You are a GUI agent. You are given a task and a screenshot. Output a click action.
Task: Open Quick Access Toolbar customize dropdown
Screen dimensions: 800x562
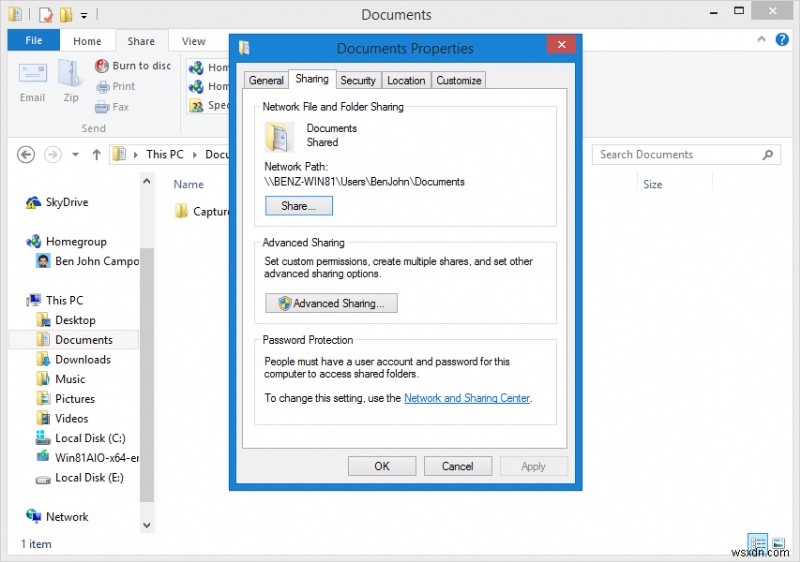84,15
